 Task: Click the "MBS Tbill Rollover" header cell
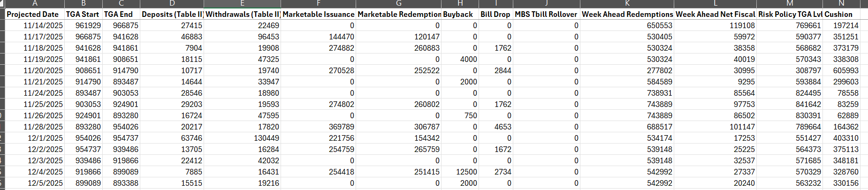pos(547,14)
